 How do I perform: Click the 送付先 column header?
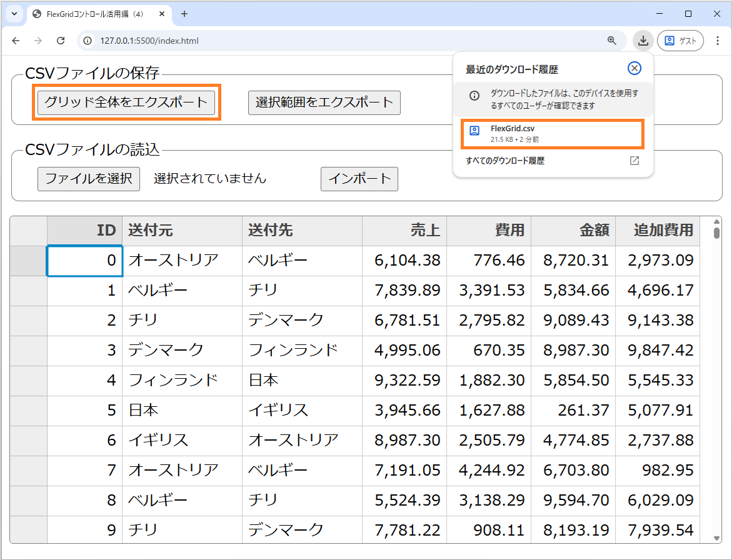[x=302, y=231]
